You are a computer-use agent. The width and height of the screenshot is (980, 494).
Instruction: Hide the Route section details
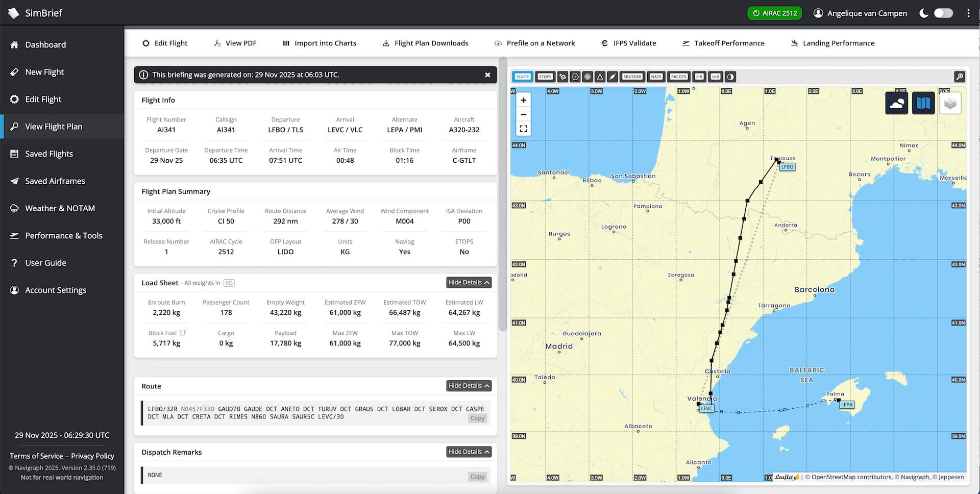[x=469, y=386]
